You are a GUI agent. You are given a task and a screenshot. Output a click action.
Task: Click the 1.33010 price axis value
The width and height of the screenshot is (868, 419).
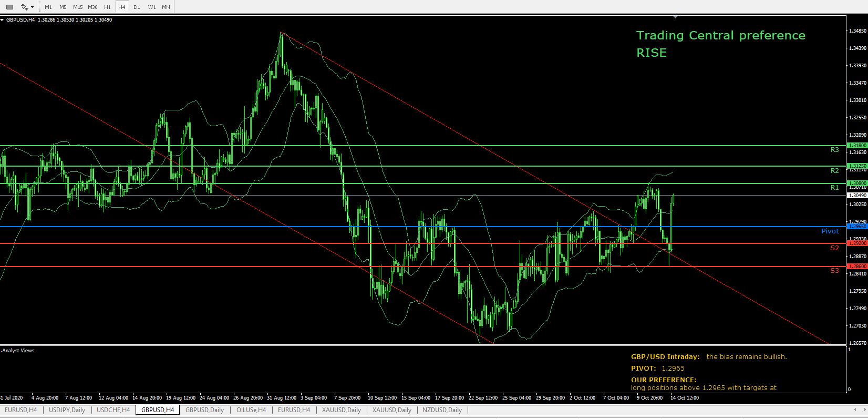pos(857,100)
